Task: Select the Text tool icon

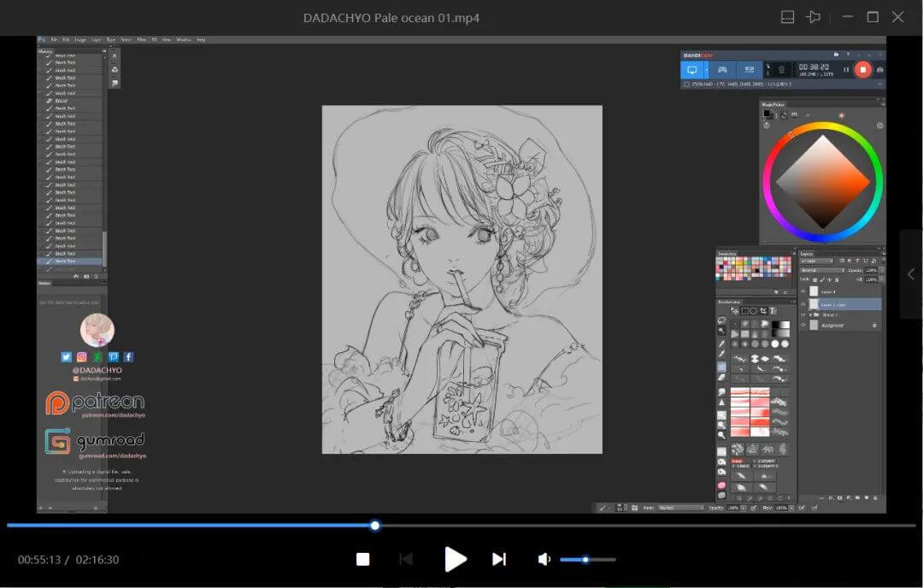Action: pos(772,310)
